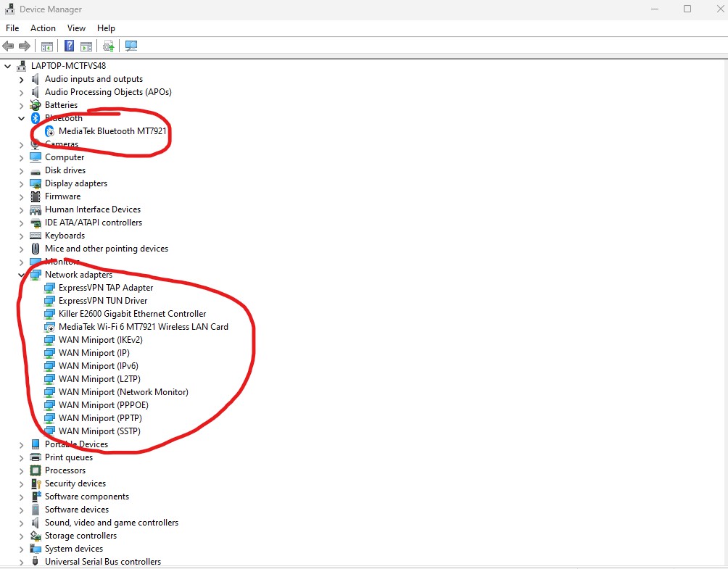Click the Mice and other pointing devices icon
This screenshot has height=569, width=728.
click(x=36, y=249)
